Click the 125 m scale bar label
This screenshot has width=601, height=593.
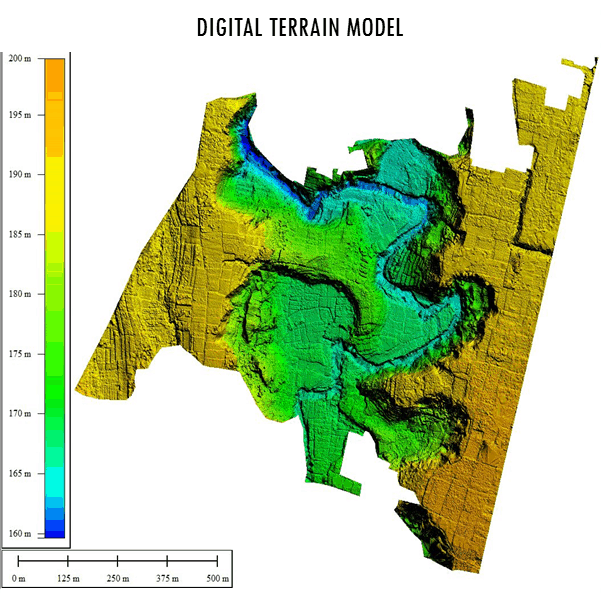[68, 578]
